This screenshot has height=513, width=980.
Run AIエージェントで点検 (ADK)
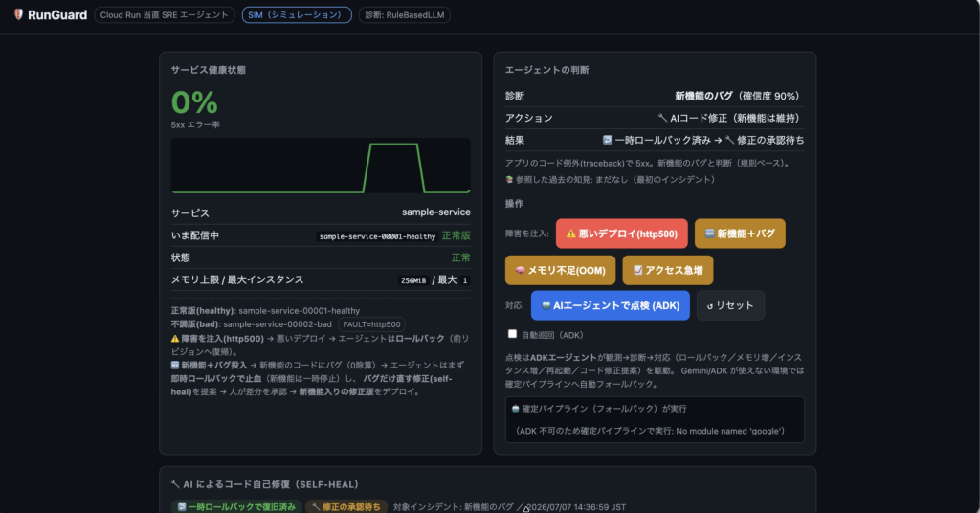pos(610,305)
